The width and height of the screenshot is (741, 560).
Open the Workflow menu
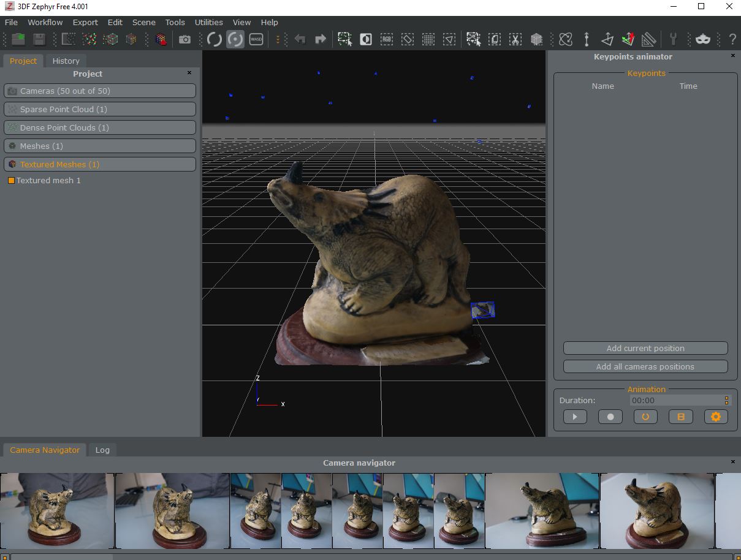pyautogui.click(x=45, y=22)
